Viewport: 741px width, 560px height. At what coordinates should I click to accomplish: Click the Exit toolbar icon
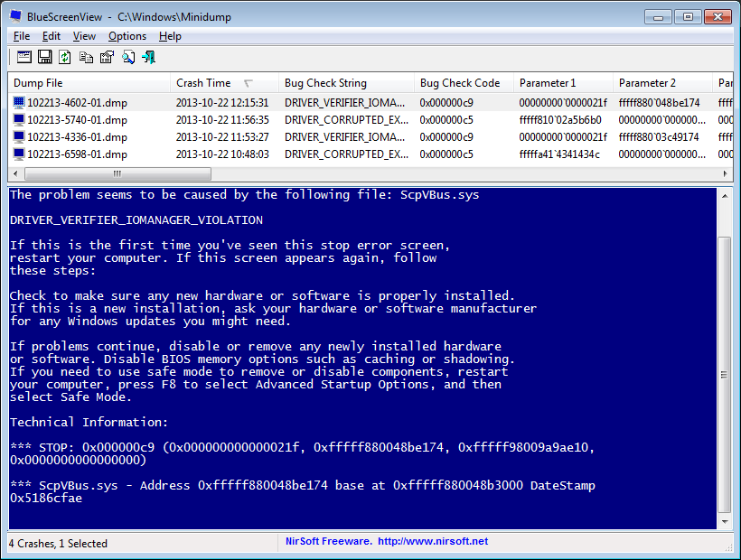(x=148, y=57)
